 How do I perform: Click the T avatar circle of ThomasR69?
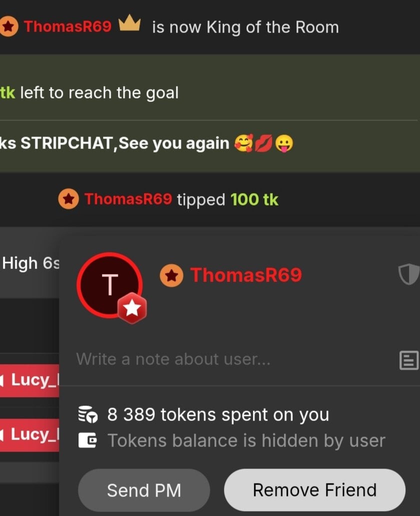109,285
